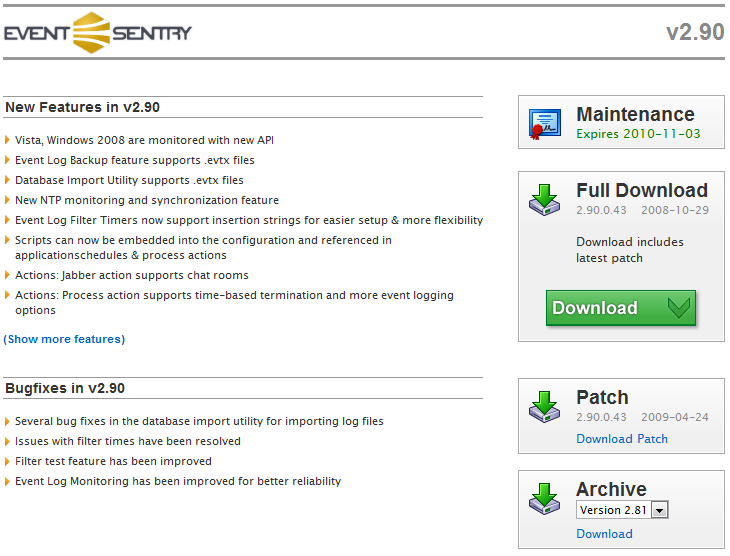The image size is (730, 556).
Task: Click the Maintenance heading
Action: click(635, 114)
